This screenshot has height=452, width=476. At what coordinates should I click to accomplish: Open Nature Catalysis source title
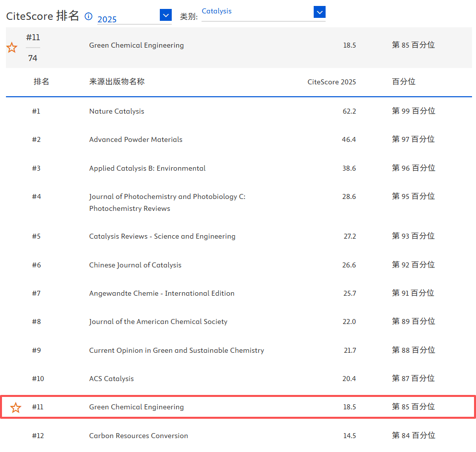tap(117, 111)
